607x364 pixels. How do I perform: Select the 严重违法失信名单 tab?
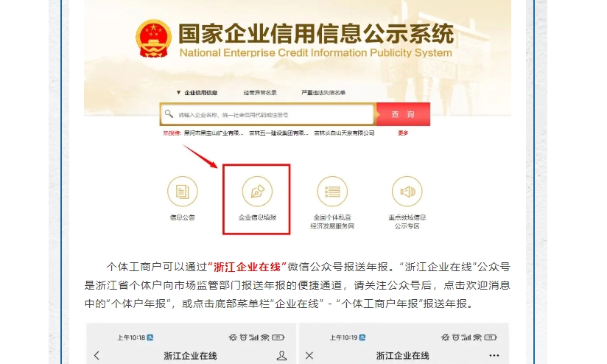pos(323,93)
